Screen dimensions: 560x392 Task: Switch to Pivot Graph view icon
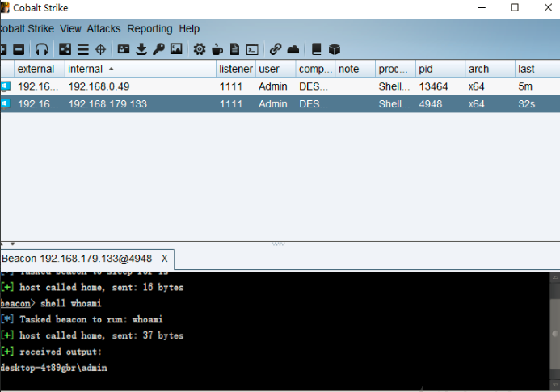65,49
